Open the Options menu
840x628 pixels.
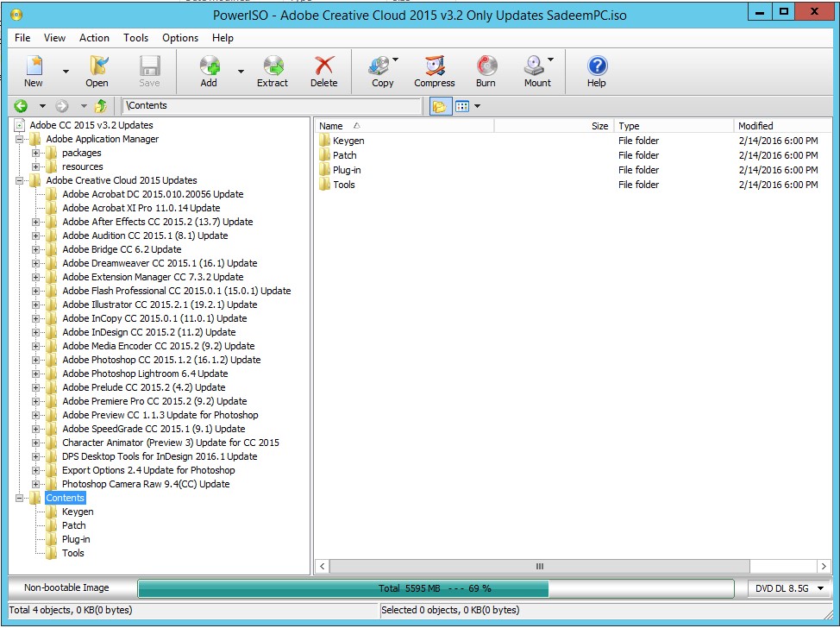click(x=180, y=38)
